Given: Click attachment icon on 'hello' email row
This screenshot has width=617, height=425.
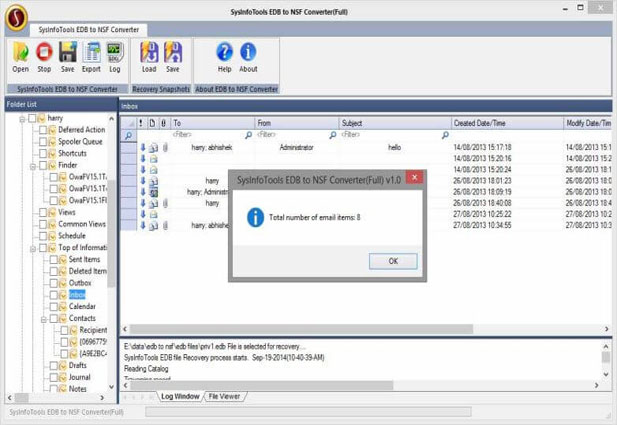Looking at the screenshot, I should click(x=165, y=148).
